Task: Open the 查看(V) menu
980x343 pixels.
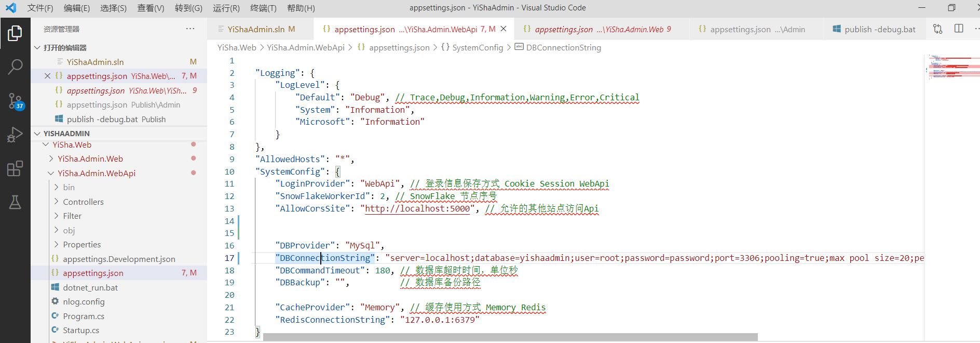Action: [x=151, y=8]
